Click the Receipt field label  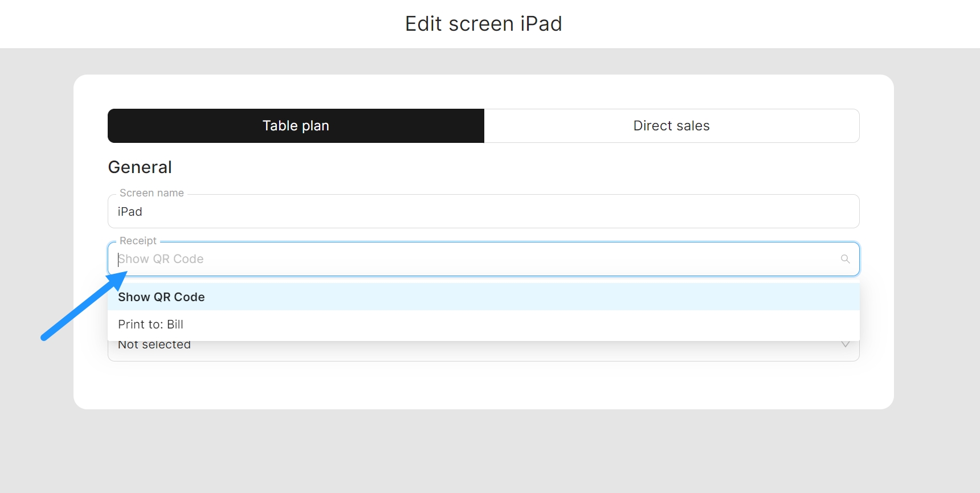point(138,241)
